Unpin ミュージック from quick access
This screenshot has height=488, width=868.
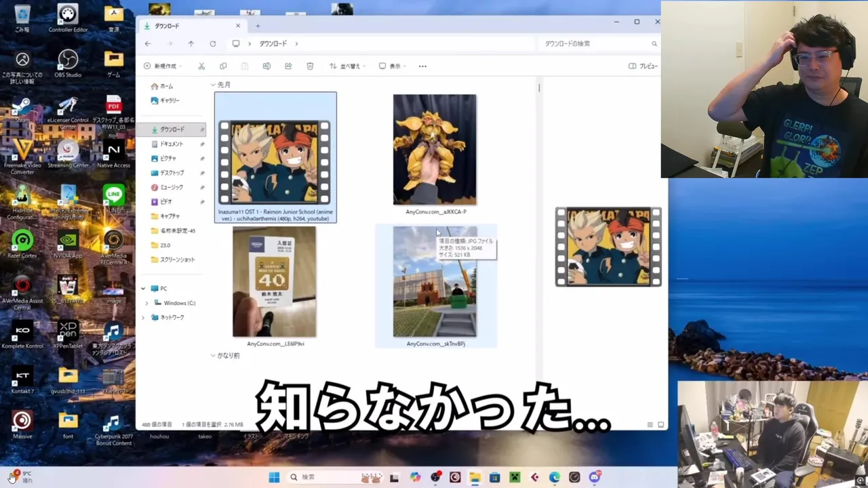[202, 187]
